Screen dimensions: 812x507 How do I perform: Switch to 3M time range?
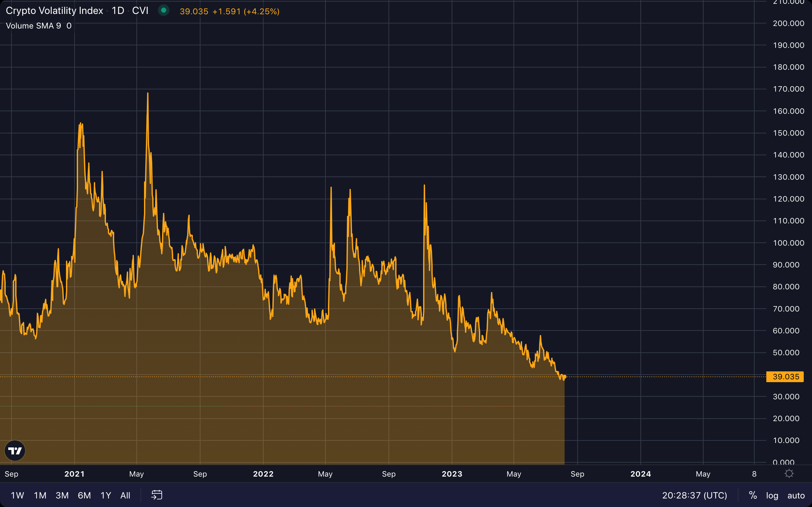[x=62, y=495]
